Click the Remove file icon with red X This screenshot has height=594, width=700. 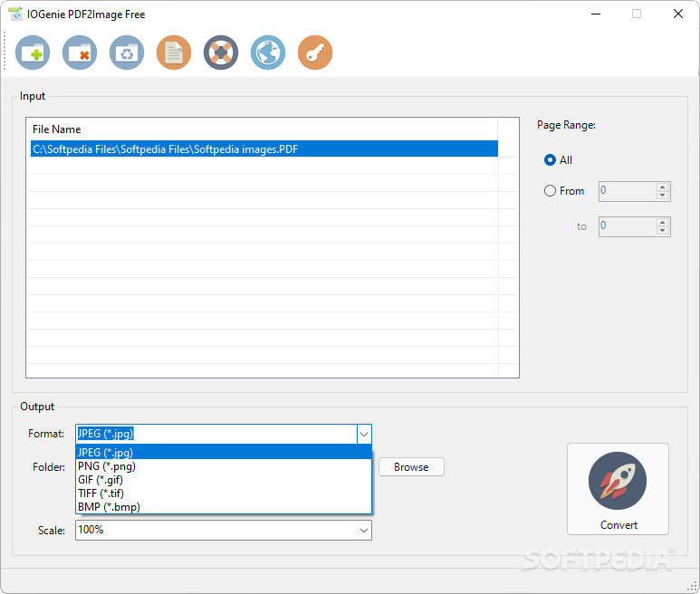(x=80, y=53)
